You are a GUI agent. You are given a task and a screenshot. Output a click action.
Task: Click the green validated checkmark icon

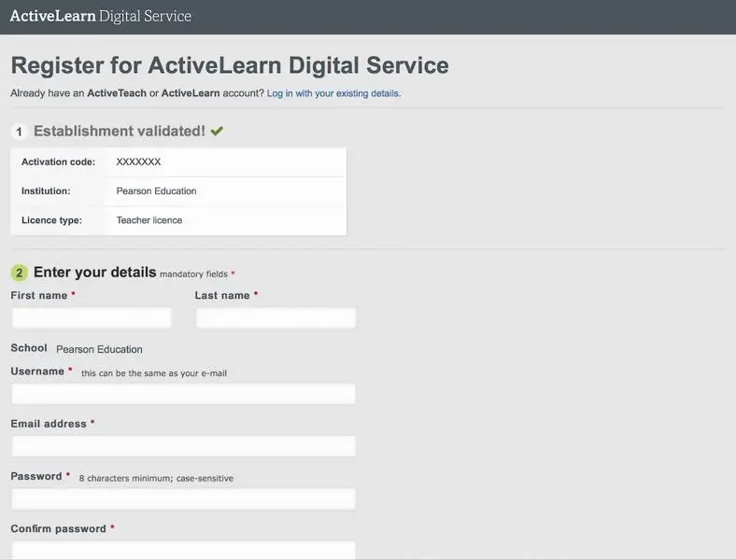(x=217, y=131)
